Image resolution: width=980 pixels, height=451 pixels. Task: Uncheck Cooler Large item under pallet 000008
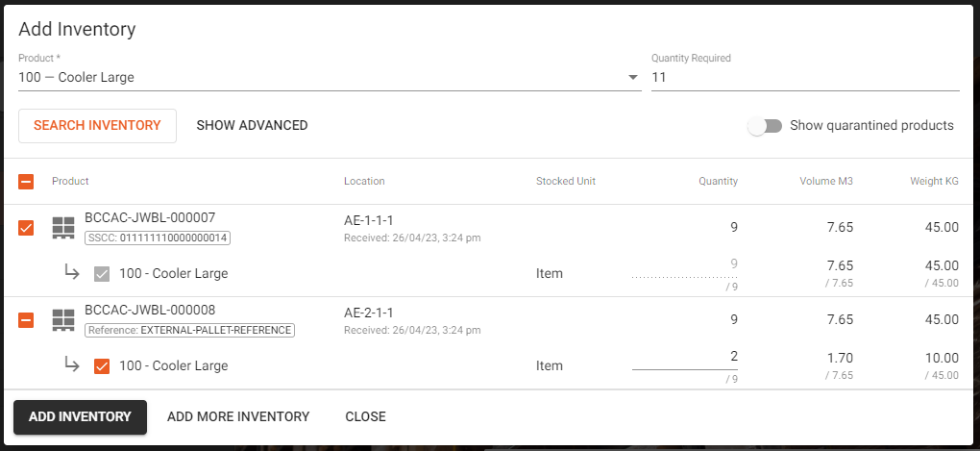click(x=102, y=366)
